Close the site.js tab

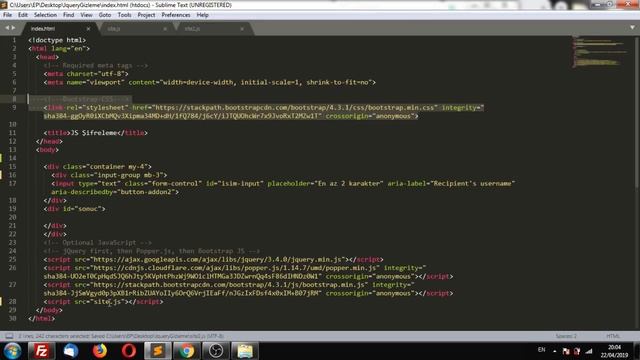coord(165,29)
